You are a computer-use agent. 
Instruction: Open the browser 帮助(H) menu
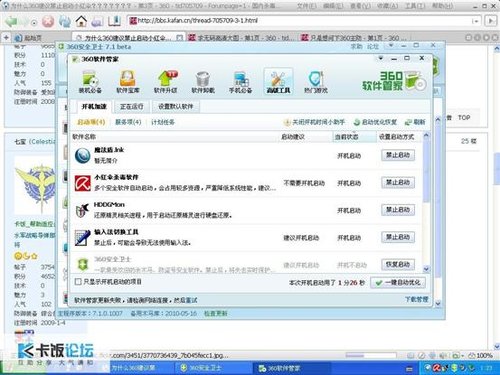pos(443,6)
